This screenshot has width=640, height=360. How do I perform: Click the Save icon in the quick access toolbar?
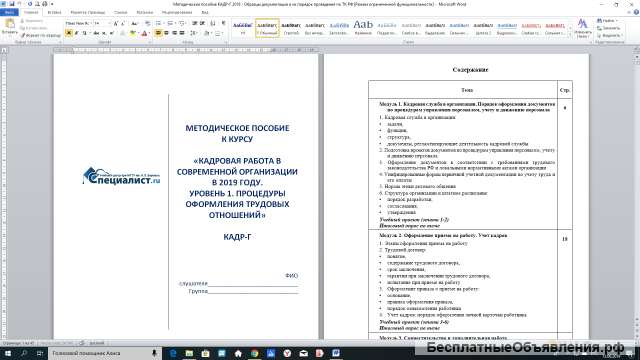pos(12,4)
